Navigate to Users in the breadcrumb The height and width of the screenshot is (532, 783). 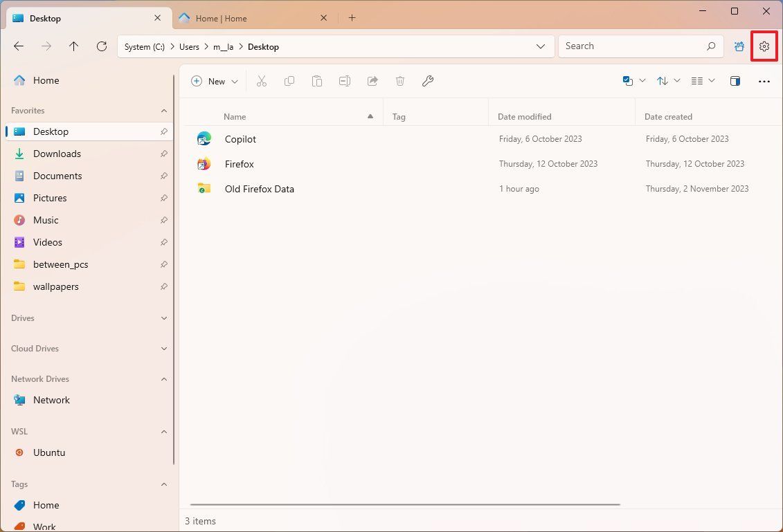pos(188,46)
